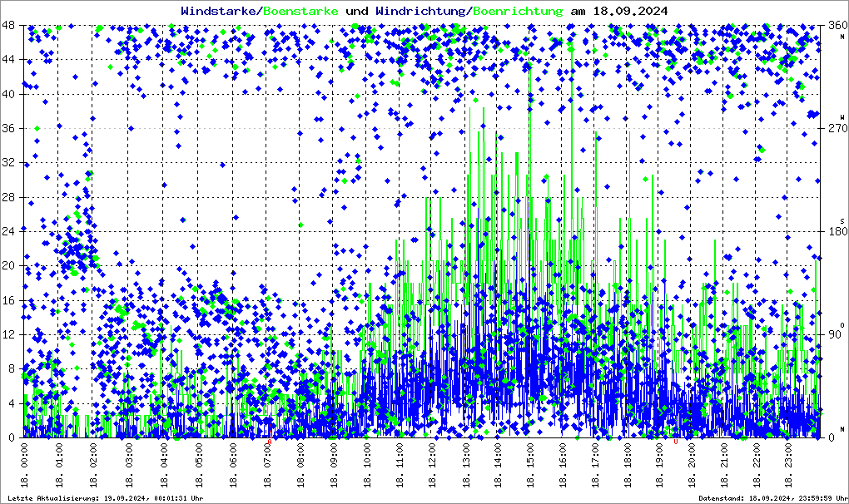
Task: Click the '18. 13:00' time axis label
Action: coord(466,465)
